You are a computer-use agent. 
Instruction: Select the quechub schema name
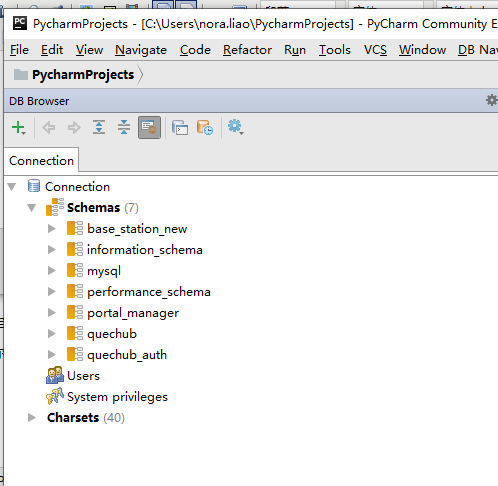(112, 334)
